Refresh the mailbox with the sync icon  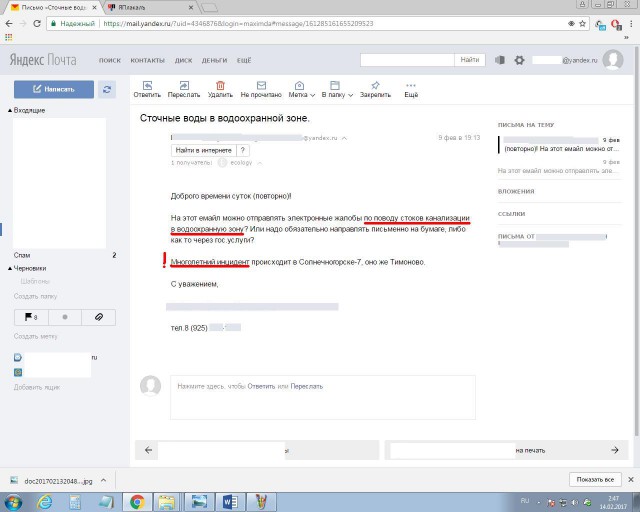point(107,89)
